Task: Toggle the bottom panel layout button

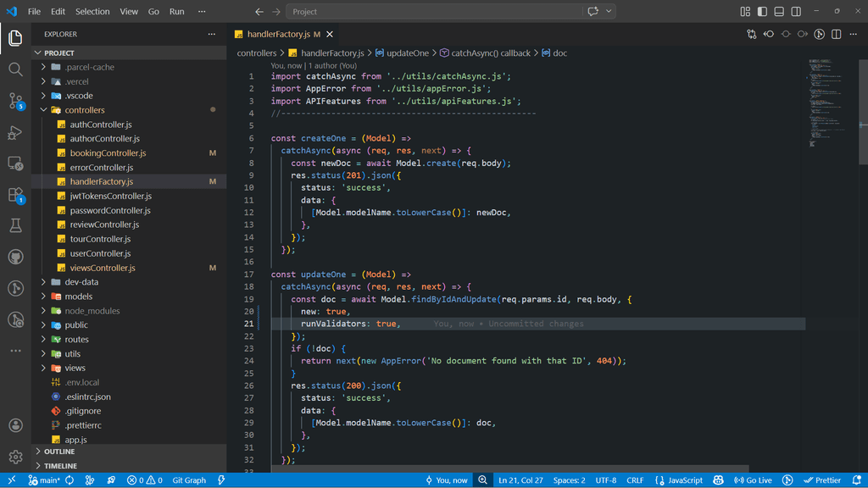Action: (779, 12)
